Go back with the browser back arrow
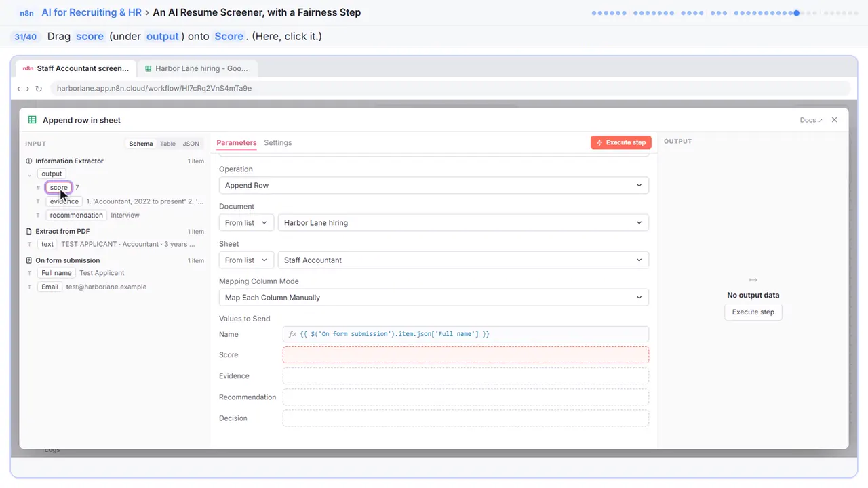 (18, 89)
